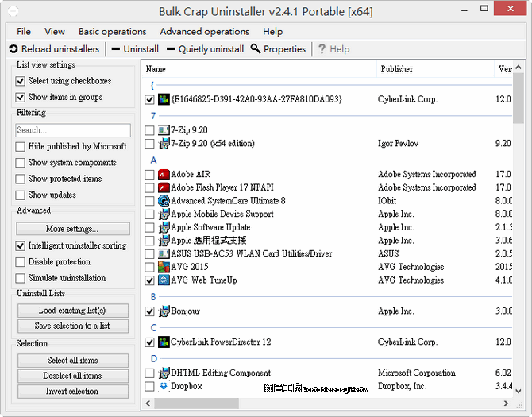Sort by the Publisher column header
Screen dimensions: 532x417
(x=435, y=69)
